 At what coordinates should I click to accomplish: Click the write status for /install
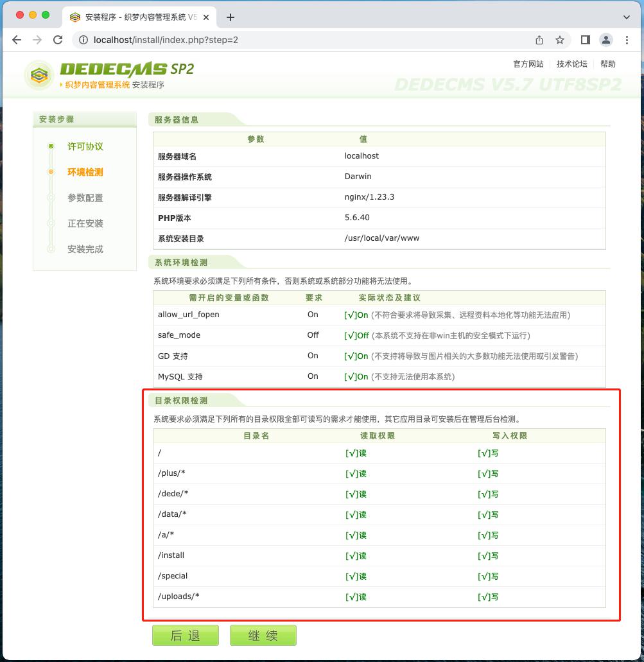[x=488, y=556]
